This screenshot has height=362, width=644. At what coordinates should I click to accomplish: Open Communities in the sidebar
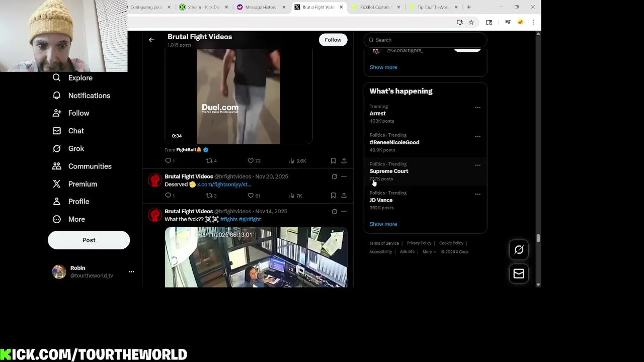click(82, 166)
